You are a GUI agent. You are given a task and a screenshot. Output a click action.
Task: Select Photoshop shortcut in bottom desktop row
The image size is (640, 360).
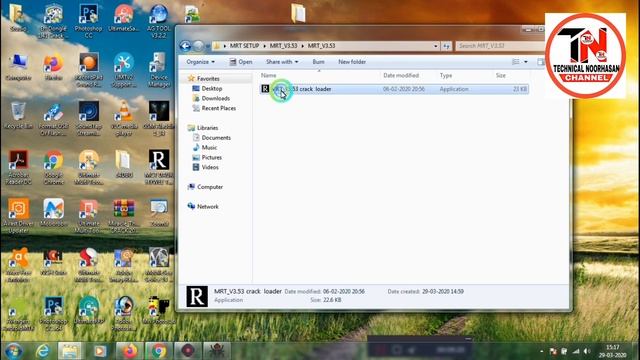click(53, 313)
